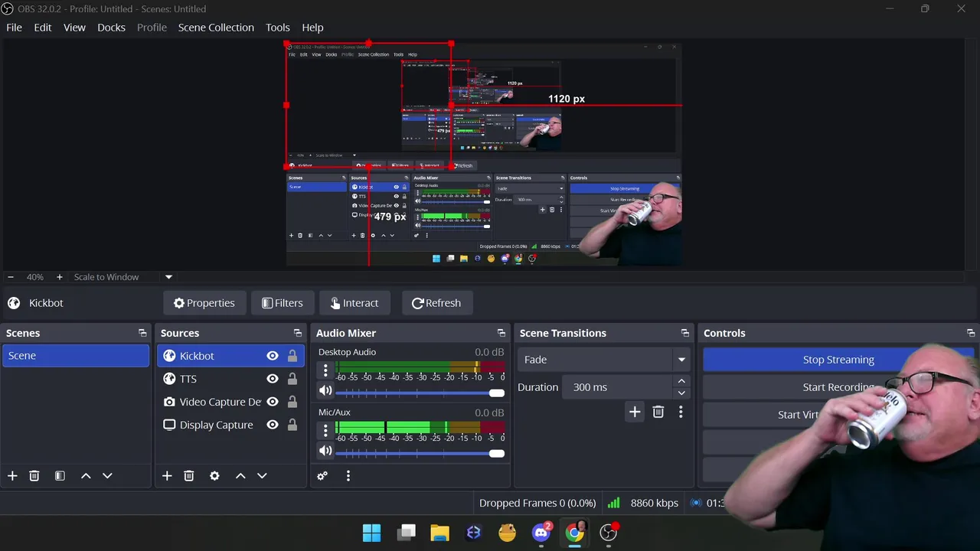Lock the Video Capture Device source
Viewport: 980px width, 551px height.
[292, 402]
